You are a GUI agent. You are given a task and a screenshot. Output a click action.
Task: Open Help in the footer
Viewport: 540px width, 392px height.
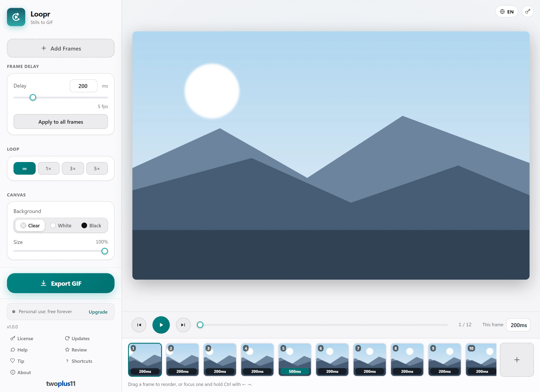(x=19, y=350)
